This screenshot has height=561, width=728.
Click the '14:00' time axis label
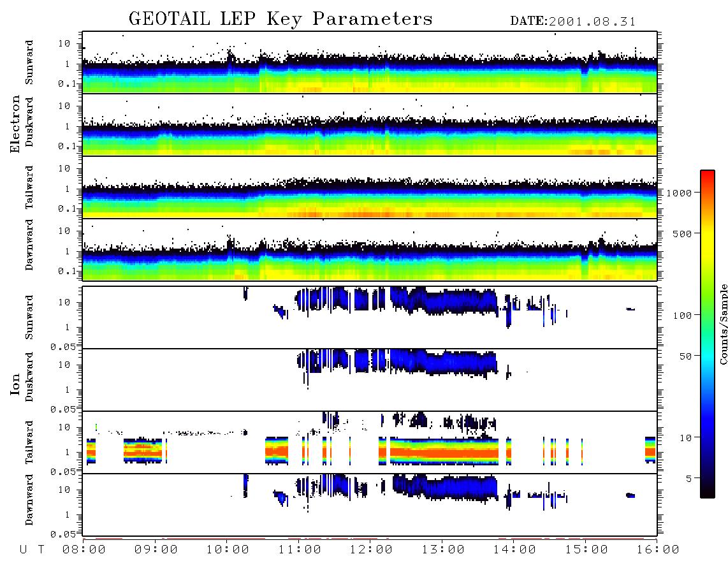pos(514,550)
